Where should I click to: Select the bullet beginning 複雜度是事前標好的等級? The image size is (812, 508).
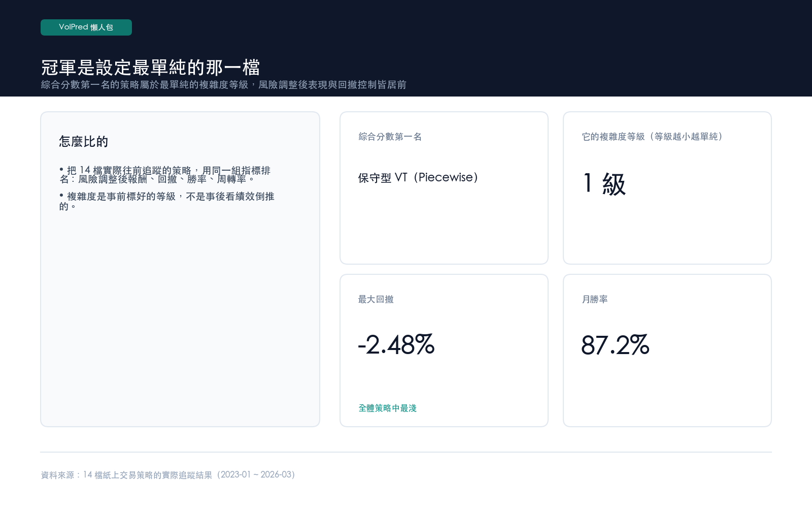[166, 201]
